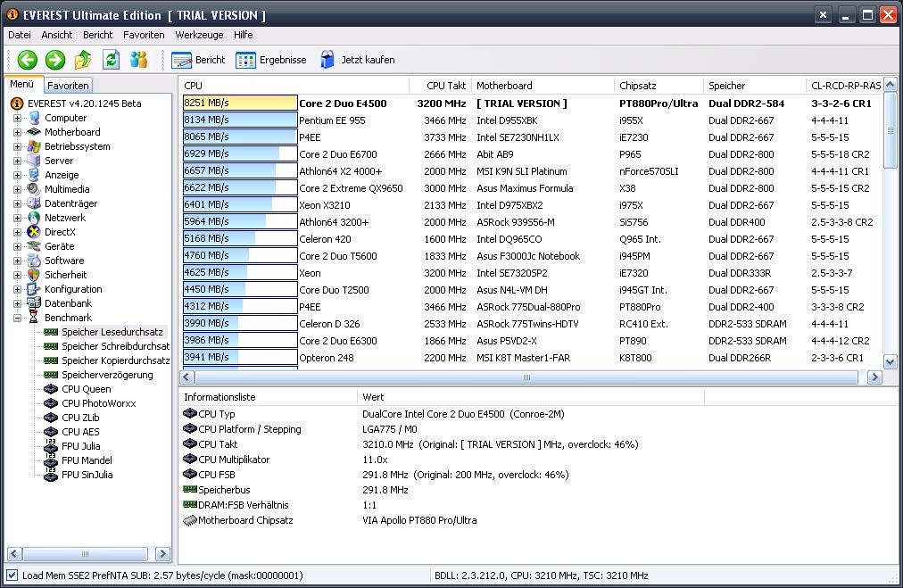903x588 pixels.
Task: Click the CL-RCD-RP-RAS column header
Action: point(844,86)
